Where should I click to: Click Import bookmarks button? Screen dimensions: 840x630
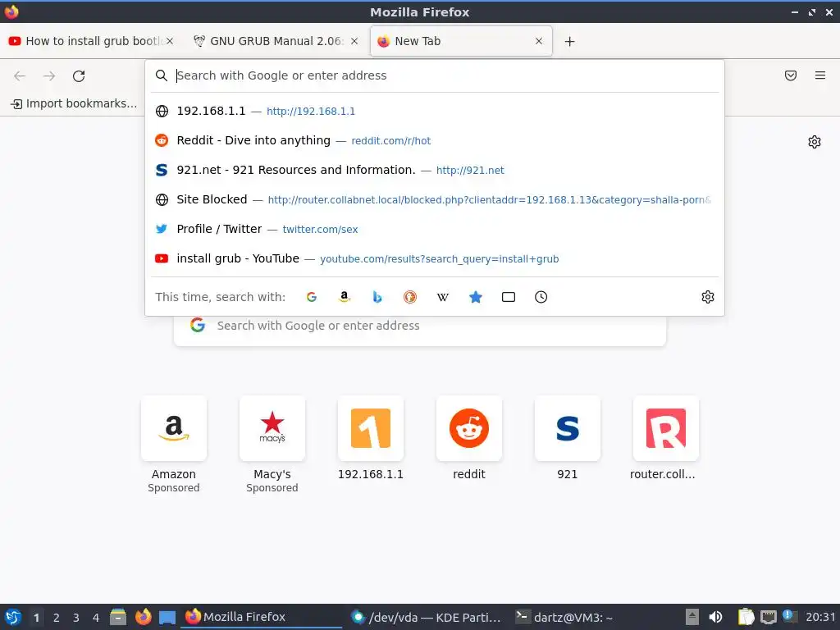tap(75, 103)
